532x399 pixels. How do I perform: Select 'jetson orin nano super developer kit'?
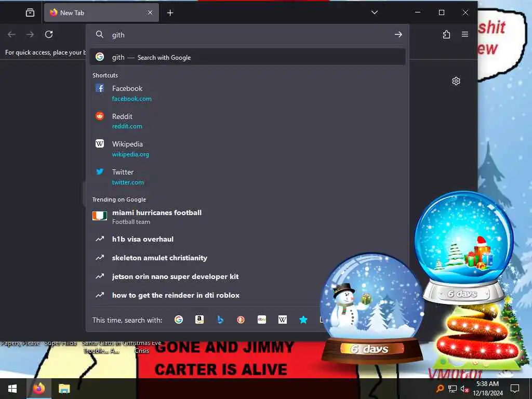pyautogui.click(x=248, y=276)
